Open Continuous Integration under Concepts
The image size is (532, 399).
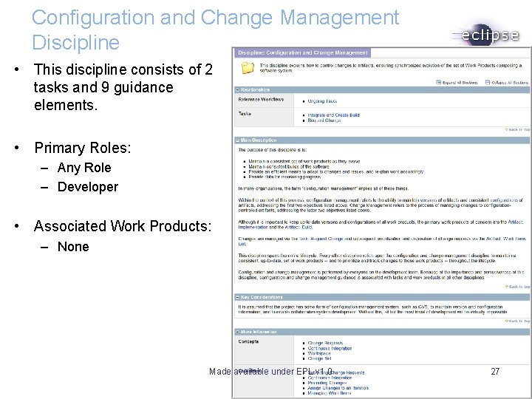[x=330, y=348]
